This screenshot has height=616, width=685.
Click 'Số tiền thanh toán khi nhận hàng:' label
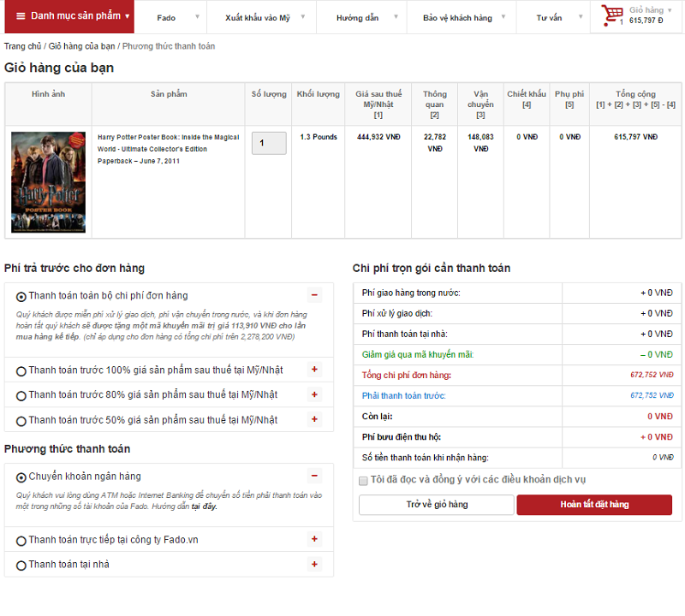coord(425,458)
